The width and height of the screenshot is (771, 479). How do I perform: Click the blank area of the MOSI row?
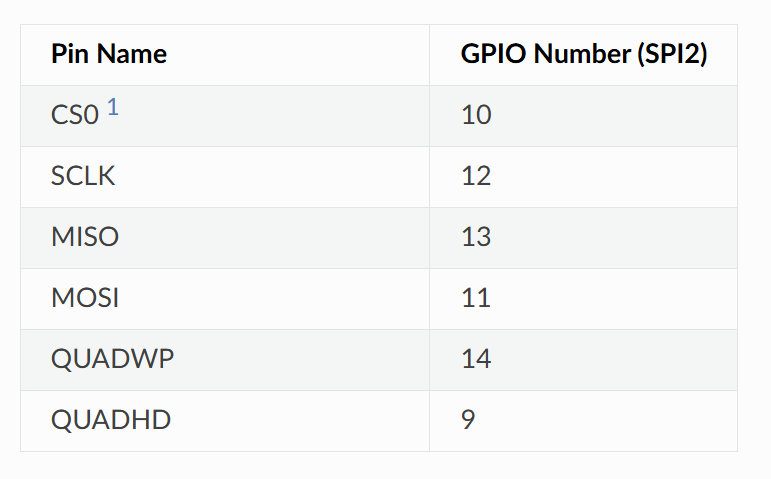[300, 299]
